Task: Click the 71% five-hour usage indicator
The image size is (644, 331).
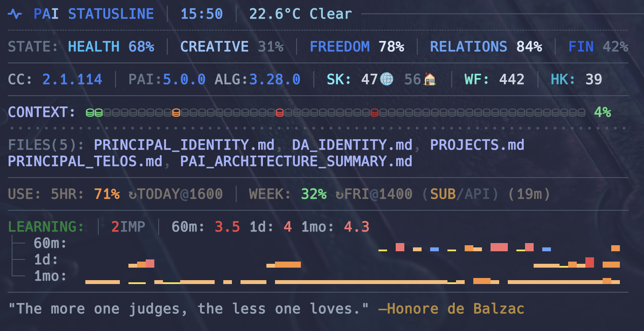Action: click(106, 194)
